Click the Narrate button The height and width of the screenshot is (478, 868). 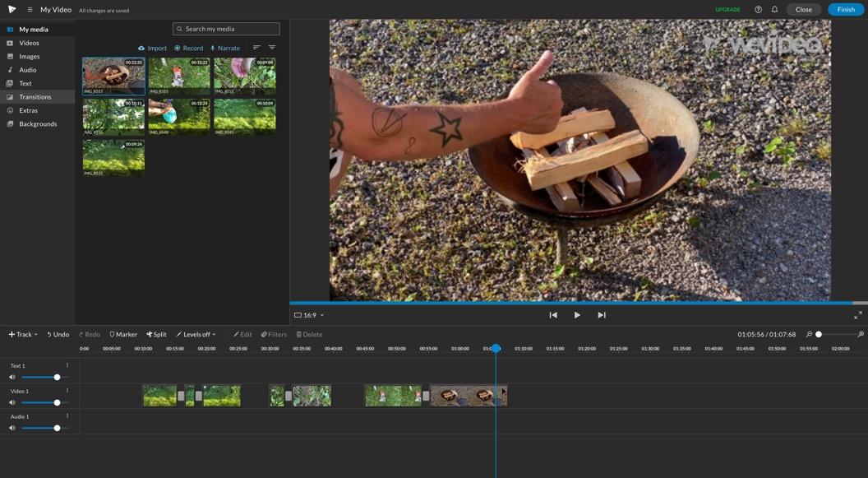pos(225,49)
